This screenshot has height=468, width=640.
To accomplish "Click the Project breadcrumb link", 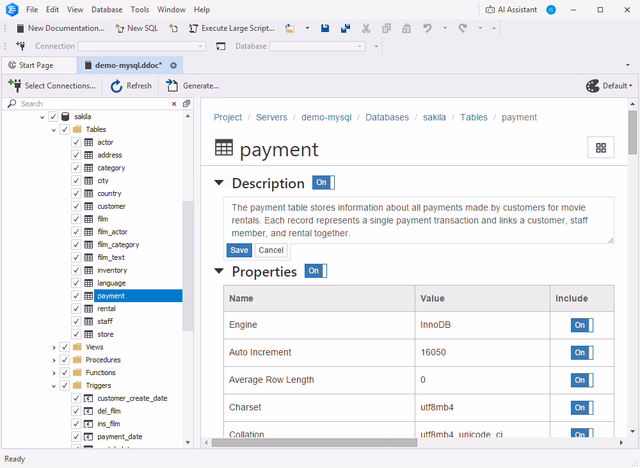I will (228, 118).
